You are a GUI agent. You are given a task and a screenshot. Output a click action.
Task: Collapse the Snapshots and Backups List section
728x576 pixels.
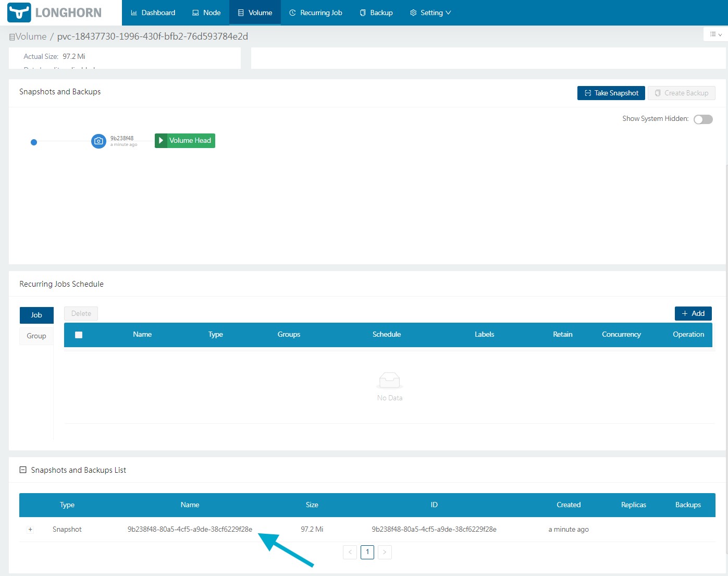[x=22, y=470]
